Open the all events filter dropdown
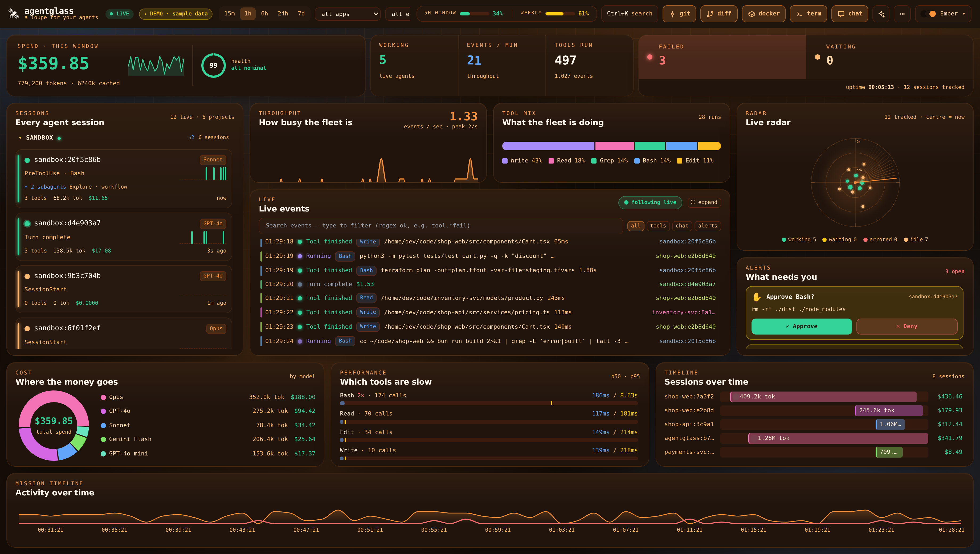This screenshot has height=554, width=980. click(x=398, y=14)
